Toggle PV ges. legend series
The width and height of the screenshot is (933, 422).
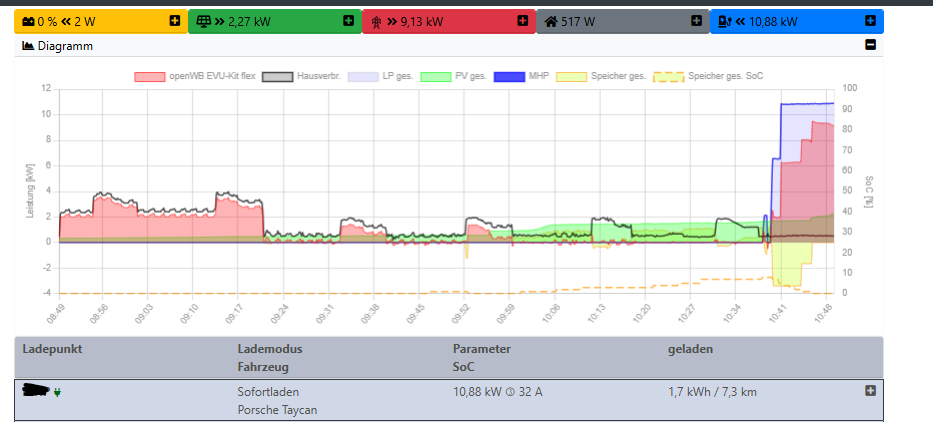(453, 76)
